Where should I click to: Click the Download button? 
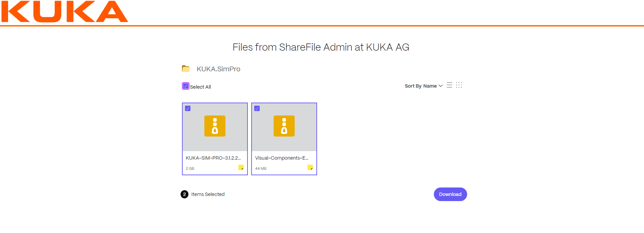pyautogui.click(x=450, y=194)
